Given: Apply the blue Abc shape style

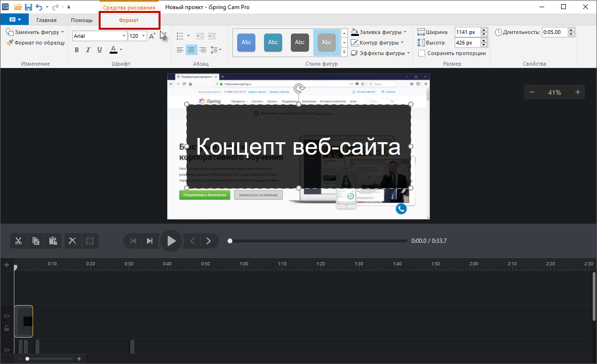Looking at the screenshot, I should click(x=246, y=43).
